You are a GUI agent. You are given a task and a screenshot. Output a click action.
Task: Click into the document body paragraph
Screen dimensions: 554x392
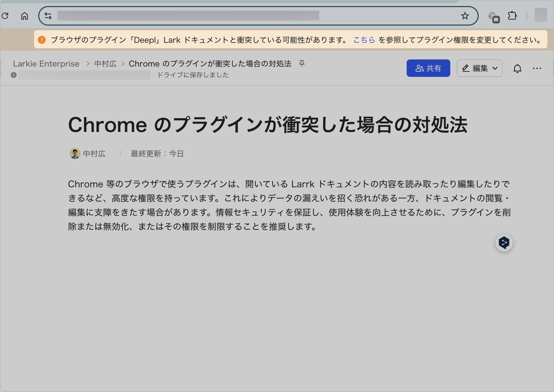click(289, 205)
